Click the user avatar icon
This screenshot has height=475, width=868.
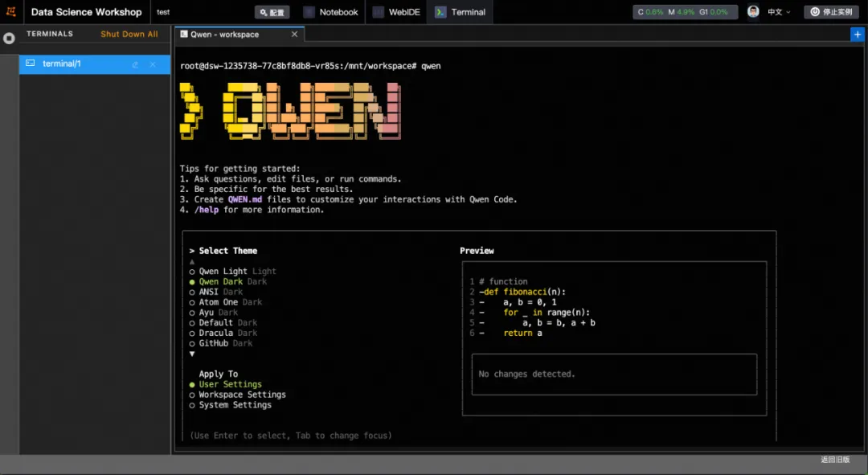point(753,11)
